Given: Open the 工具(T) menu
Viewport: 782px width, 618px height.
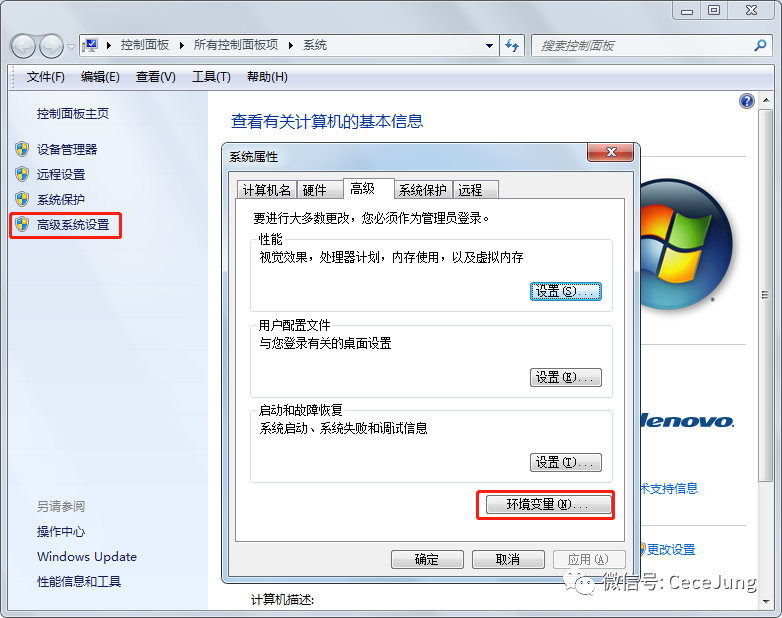Looking at the screenshot, I should pos(211,77).
